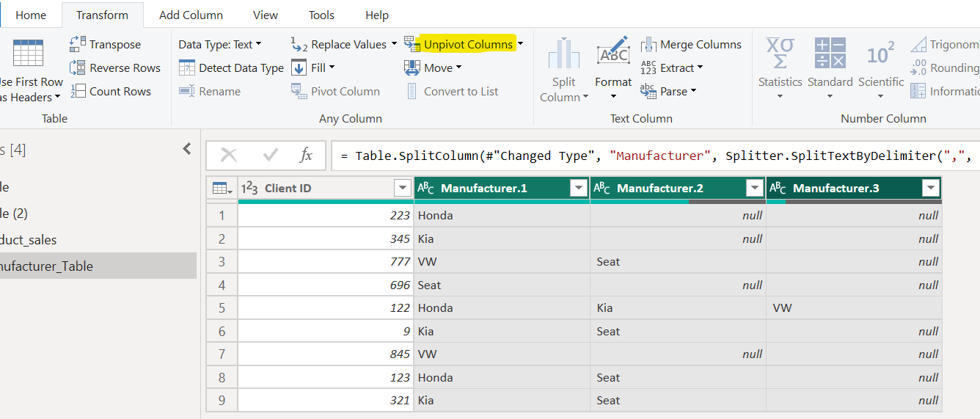Viewport: 980px width, 419px height.
Task: Select row number 5 header
Action: 222,308
